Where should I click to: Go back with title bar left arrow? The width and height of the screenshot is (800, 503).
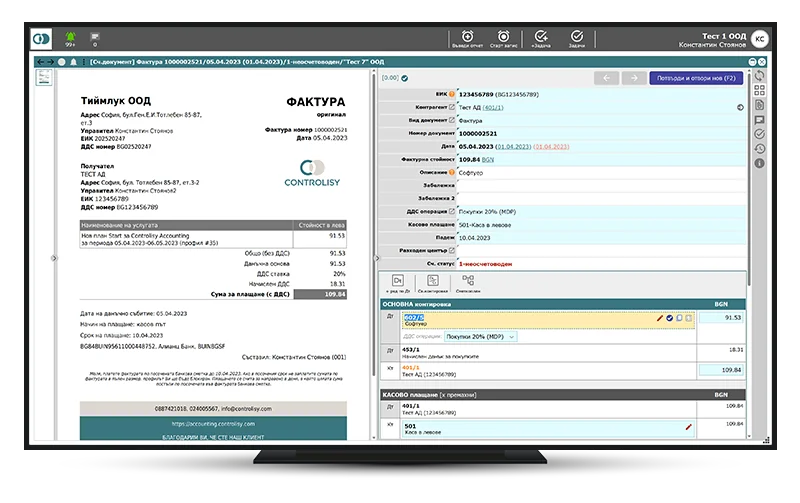point(40,62)
